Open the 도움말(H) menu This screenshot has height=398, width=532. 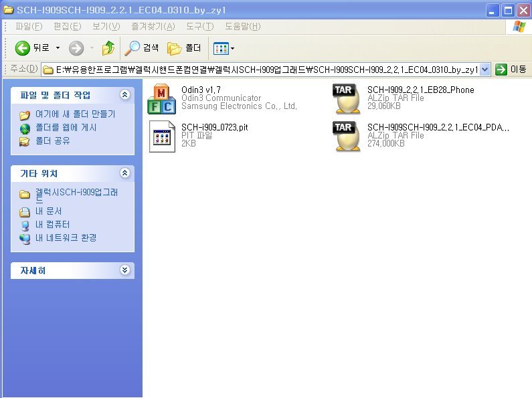[x=243, y=27]
